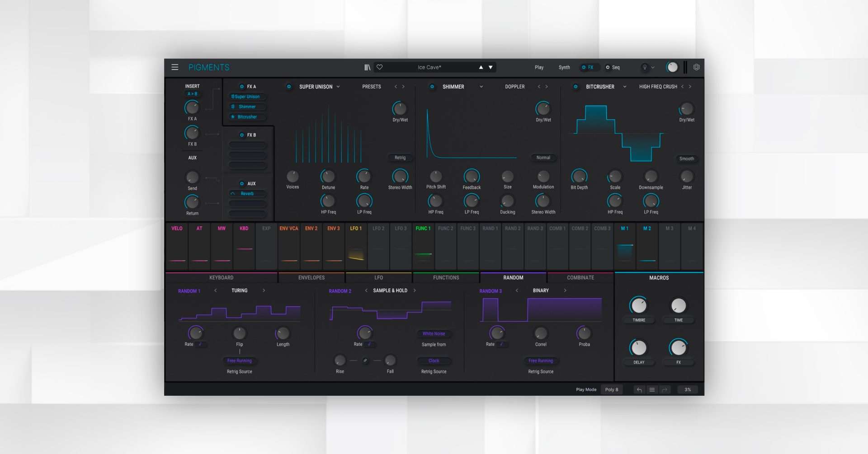Image resolution: width=868 pixels, height=454 pixels.
Task: Open the Poly 8 play mode dropdown
Action: click(612, 389)
